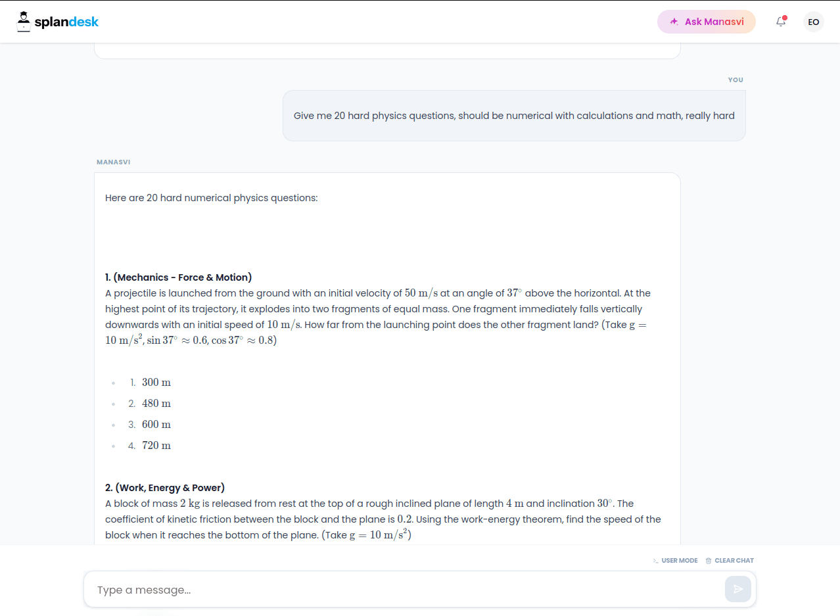Click the send message arrow

pos(737,589)
